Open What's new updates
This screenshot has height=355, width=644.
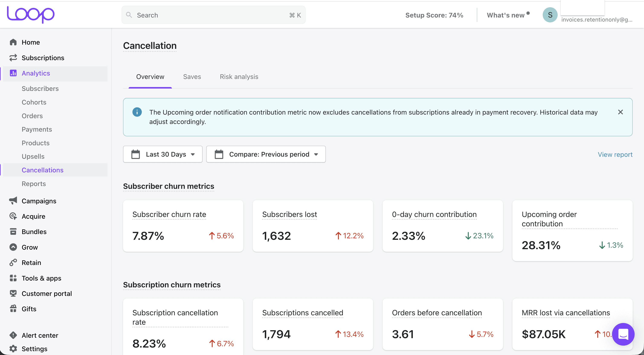point(506,15)
